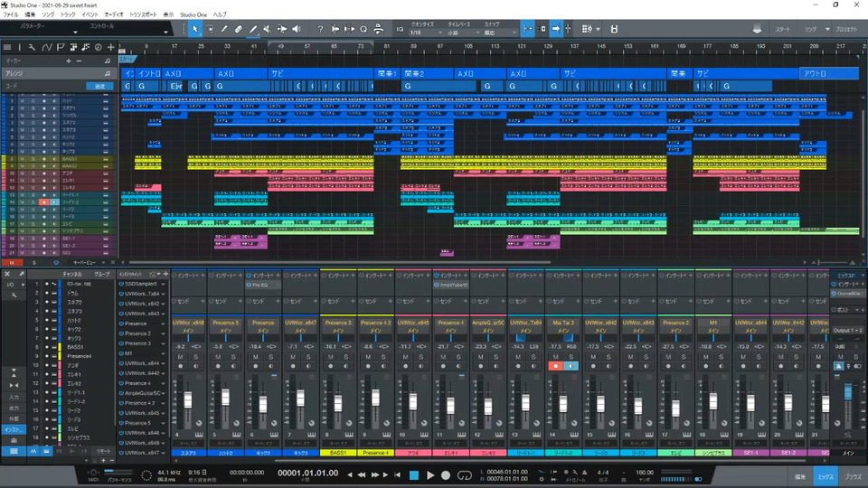This screenshot has height=488, width=868.
Task: Select the Arrow tool in the toolbar
Action: click(x=194, y=29)
